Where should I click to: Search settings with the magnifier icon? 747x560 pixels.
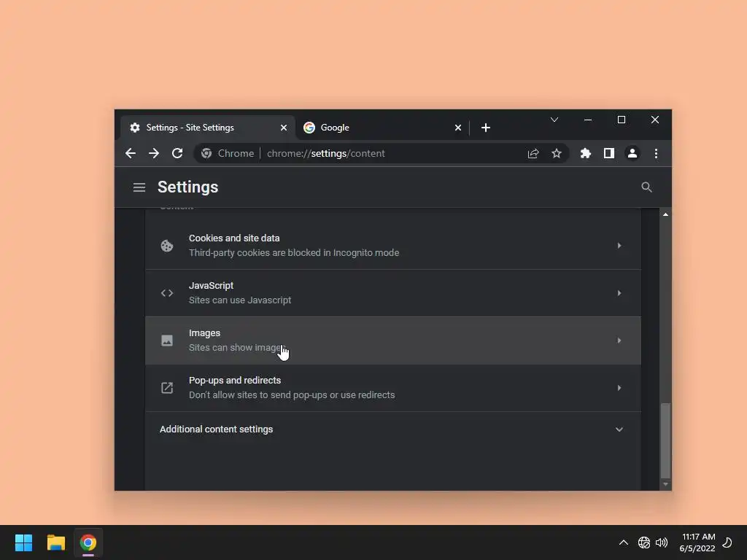tap(646, 187)
